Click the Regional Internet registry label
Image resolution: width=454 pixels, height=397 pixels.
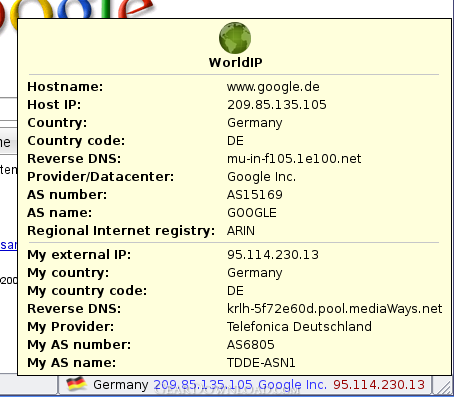tap(121, 231)
